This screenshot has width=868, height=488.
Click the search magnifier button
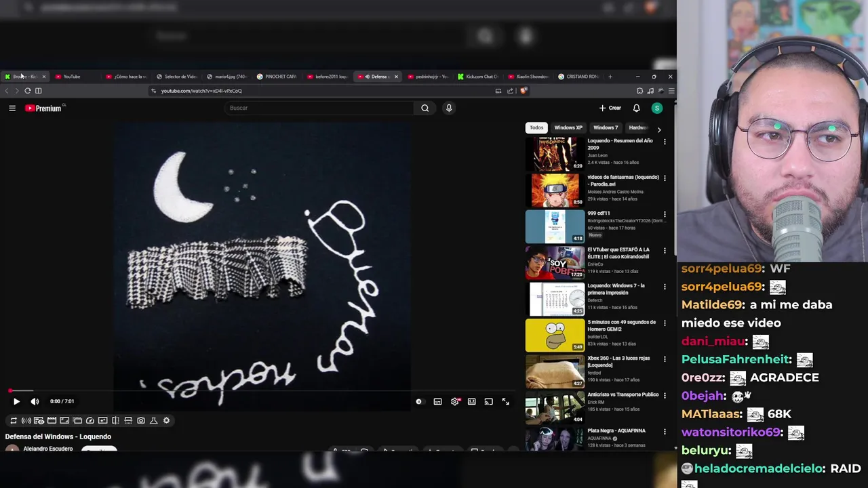click(x=425, y=108)
